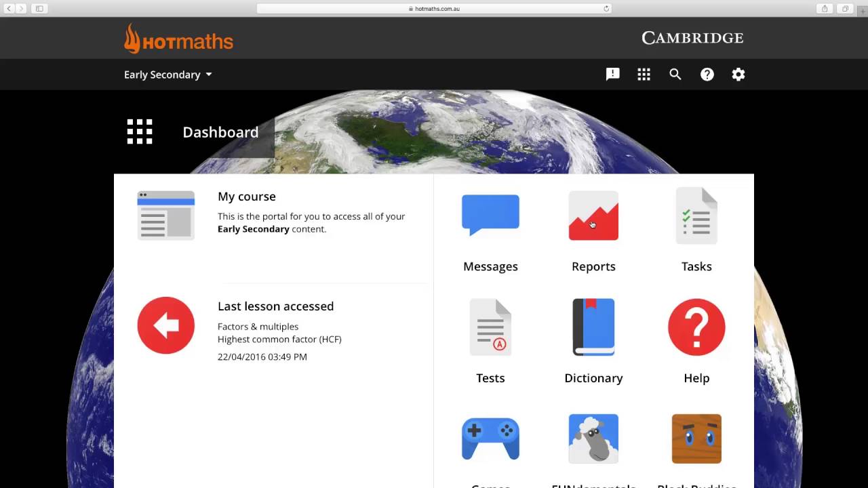The width and height of the screenshot is (868, 488).
Task: Open the FUNdamentals sheep icon
Action: (593, 439)
